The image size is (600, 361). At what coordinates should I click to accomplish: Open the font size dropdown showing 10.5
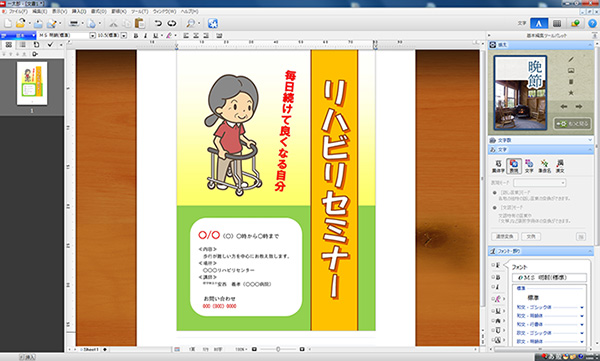[x=124, y=36]
